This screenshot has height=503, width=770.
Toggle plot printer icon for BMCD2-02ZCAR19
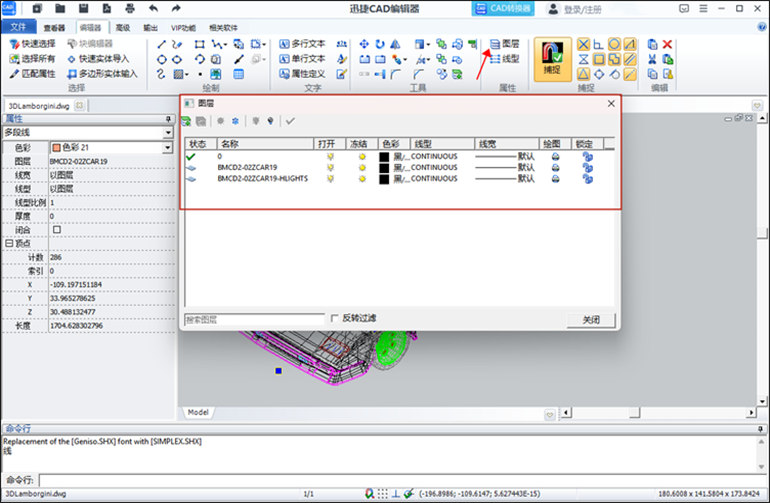555,168
